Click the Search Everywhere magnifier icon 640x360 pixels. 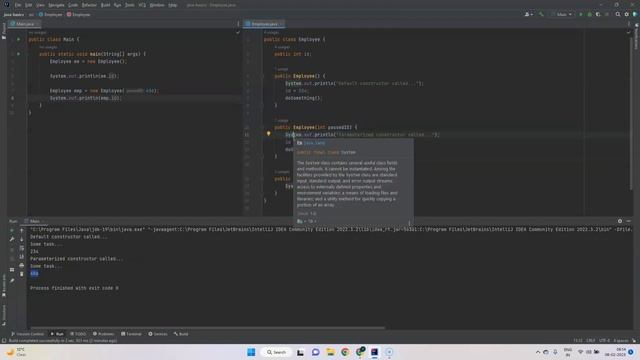[618, 14]
